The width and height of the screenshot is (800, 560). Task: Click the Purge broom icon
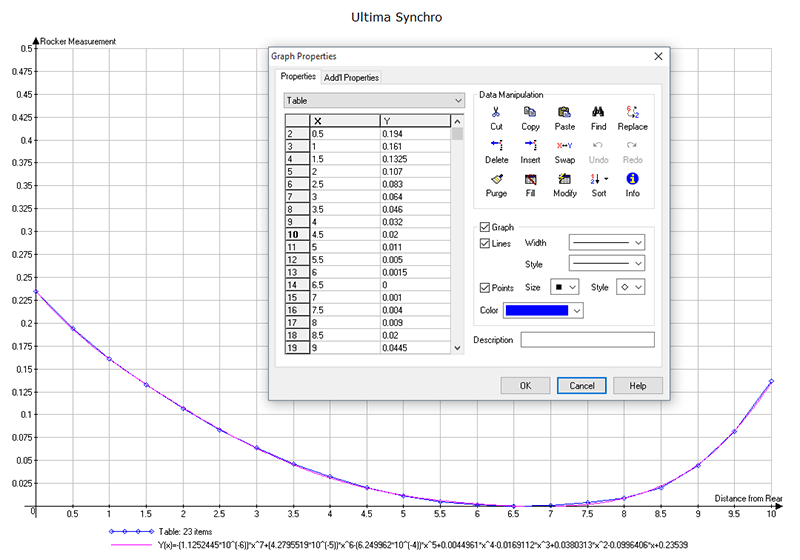pyautogui.click(x=496, y=179)
